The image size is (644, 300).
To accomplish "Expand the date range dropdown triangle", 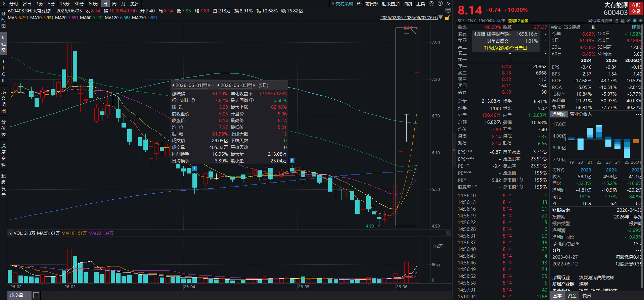I will point(441,18).
